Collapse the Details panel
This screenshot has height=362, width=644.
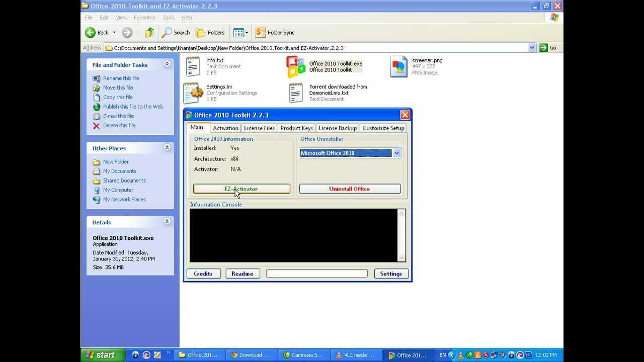tap(167, 222)
